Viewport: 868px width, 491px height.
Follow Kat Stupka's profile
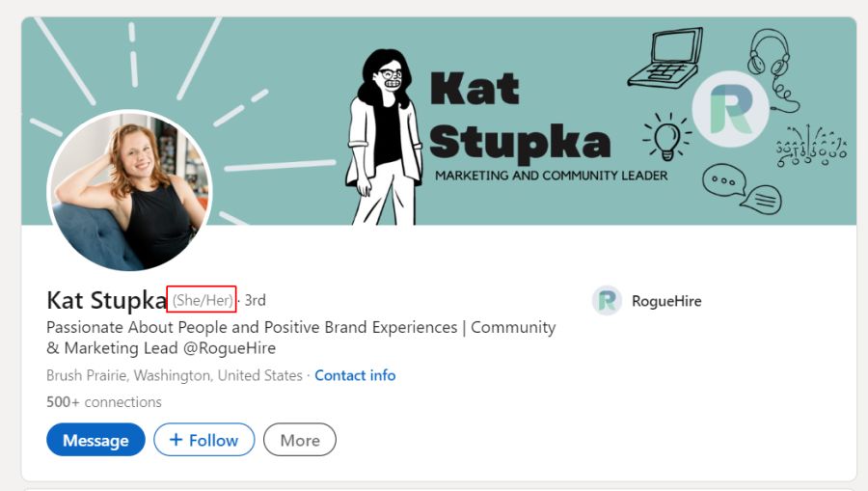[x=204, y=440]
